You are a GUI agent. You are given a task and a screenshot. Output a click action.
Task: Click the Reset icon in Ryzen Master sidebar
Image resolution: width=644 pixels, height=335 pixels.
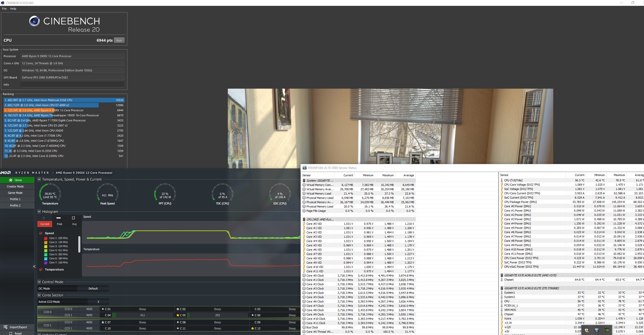pyautogui.click(x=11, y=333)
